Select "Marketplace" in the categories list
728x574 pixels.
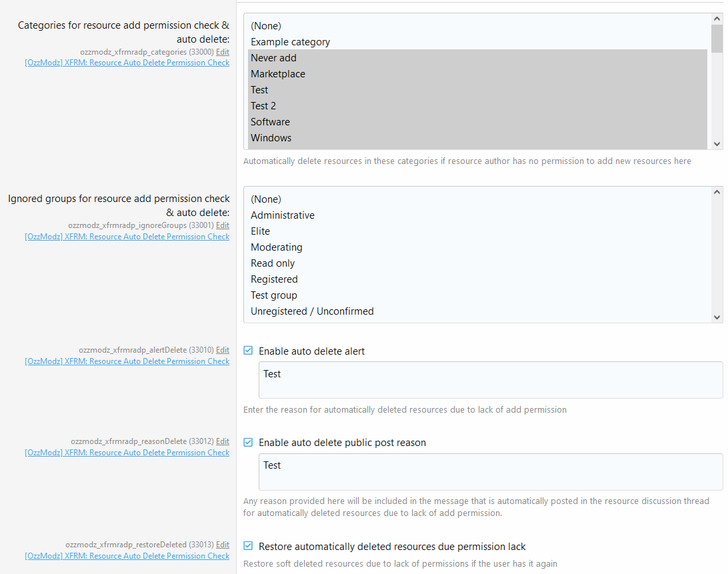click(278, 73)
